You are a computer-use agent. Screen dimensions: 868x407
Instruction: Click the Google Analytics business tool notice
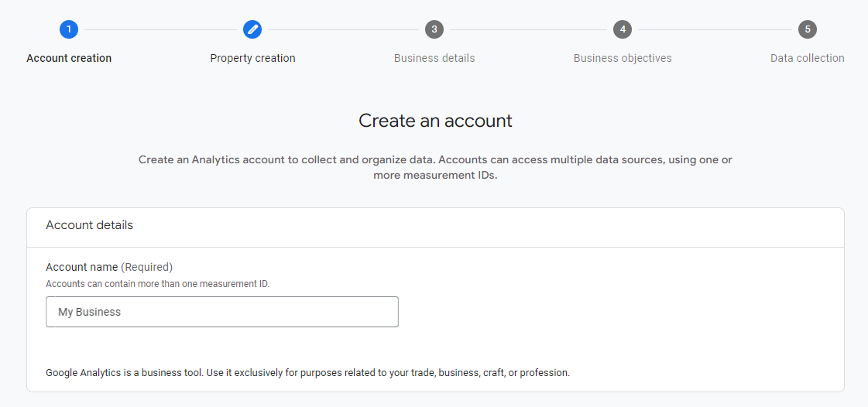pyautogui.click(x=307, y=373)
